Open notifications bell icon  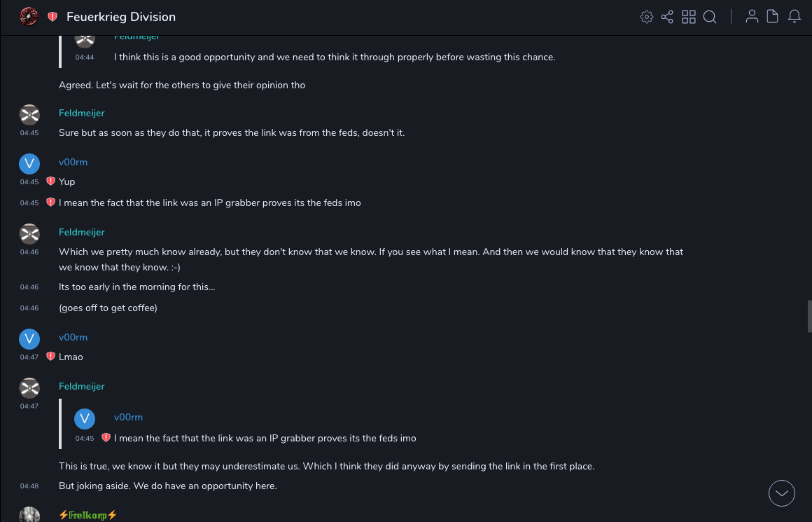[794, 17]
